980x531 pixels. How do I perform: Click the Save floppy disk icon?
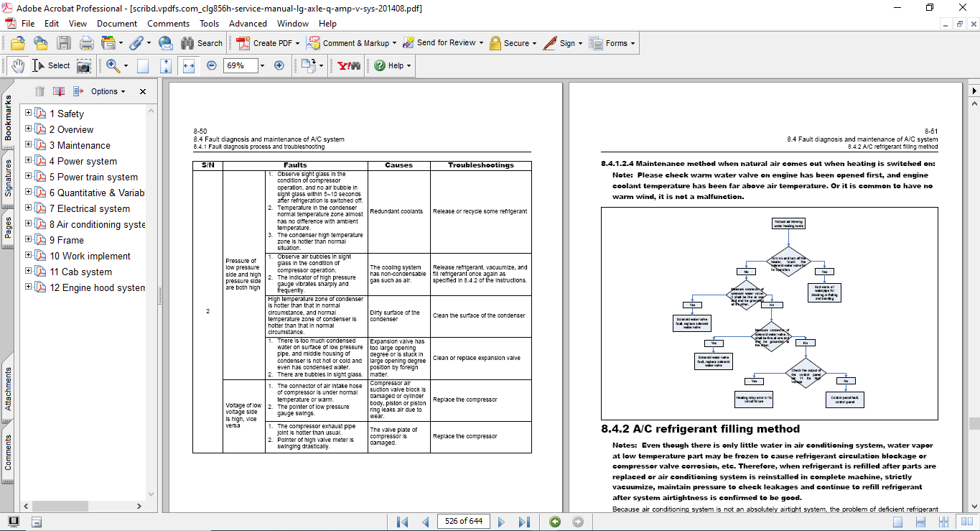point(64,43)
